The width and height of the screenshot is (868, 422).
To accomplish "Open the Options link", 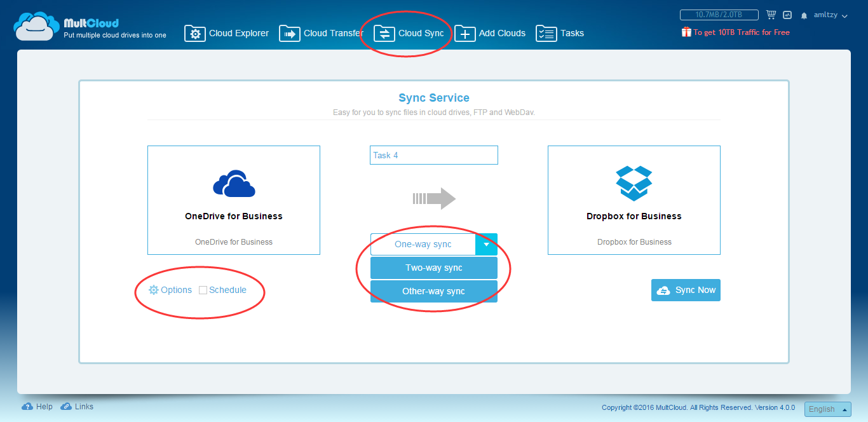I will coord(176,290).
